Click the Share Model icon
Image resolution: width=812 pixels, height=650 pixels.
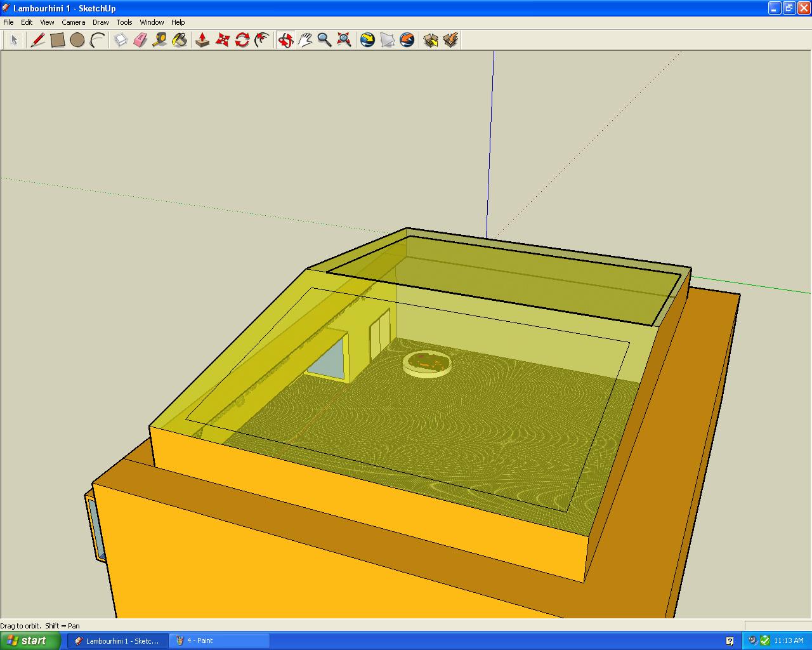[450, 40]
